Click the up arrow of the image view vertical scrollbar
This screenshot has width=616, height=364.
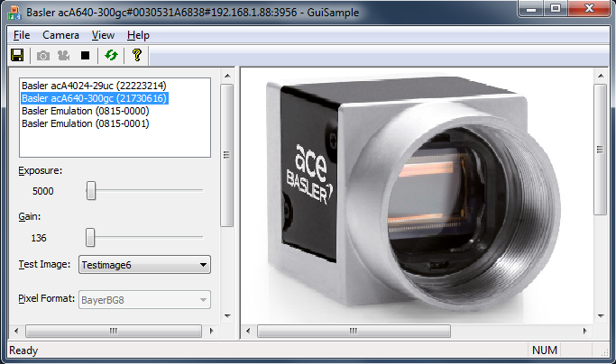(x=601, y=76)
